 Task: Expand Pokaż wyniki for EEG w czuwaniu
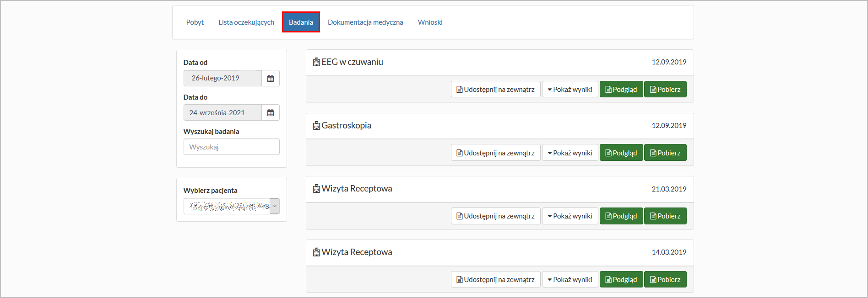point(570,90)
